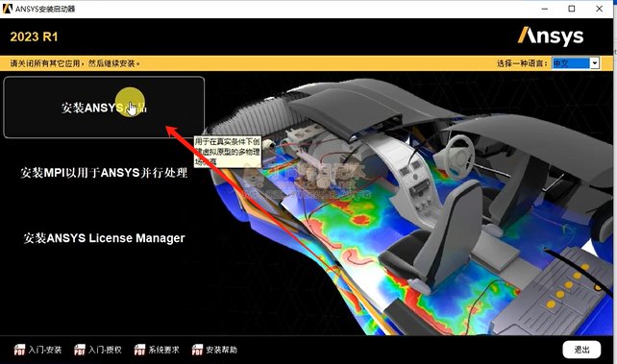Click the 安装帮助 text link

[x=222, y=350]
